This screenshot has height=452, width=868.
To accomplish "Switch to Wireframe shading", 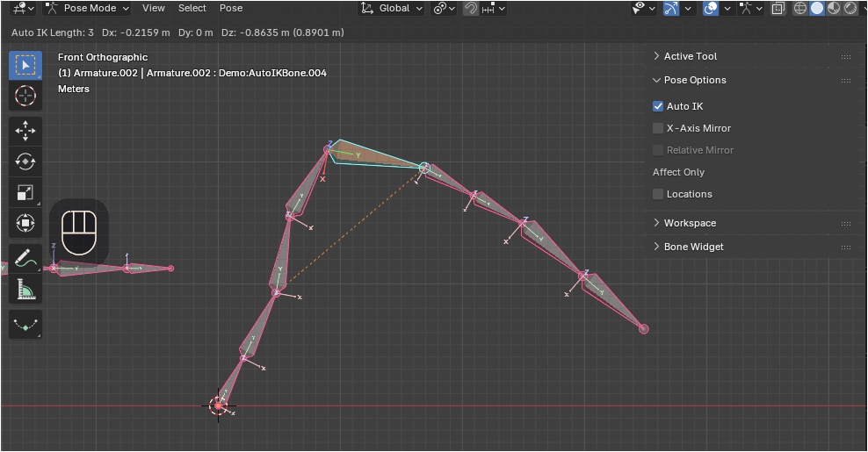I will pyautogui.click(x=800, y=8).
